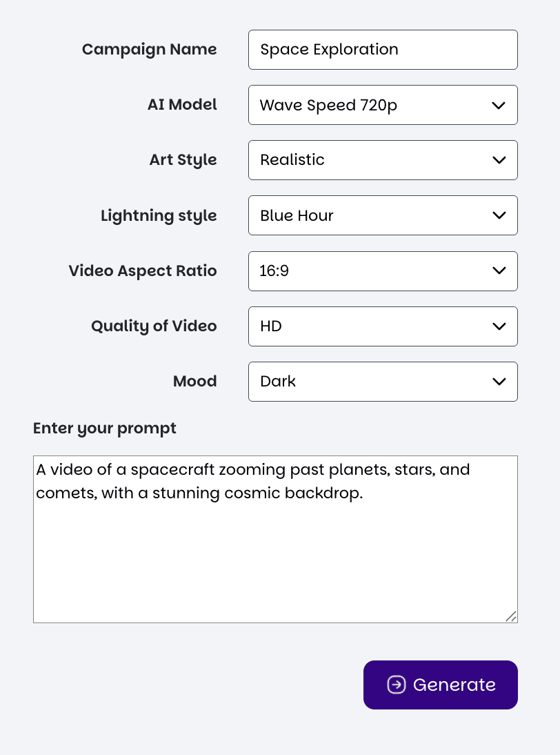
Task: Expand the Lightning style Blue Hour selector
Action: point(383,215)
